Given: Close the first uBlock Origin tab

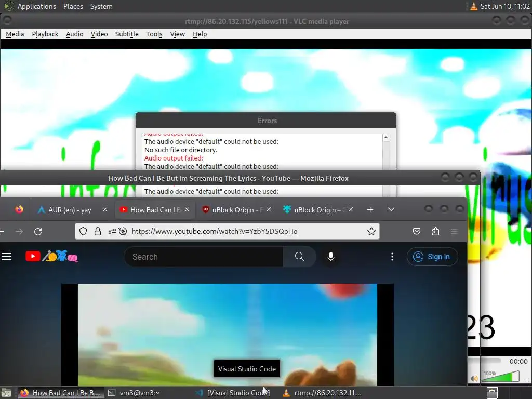Looking at the screenshot, I should point(269,210).
